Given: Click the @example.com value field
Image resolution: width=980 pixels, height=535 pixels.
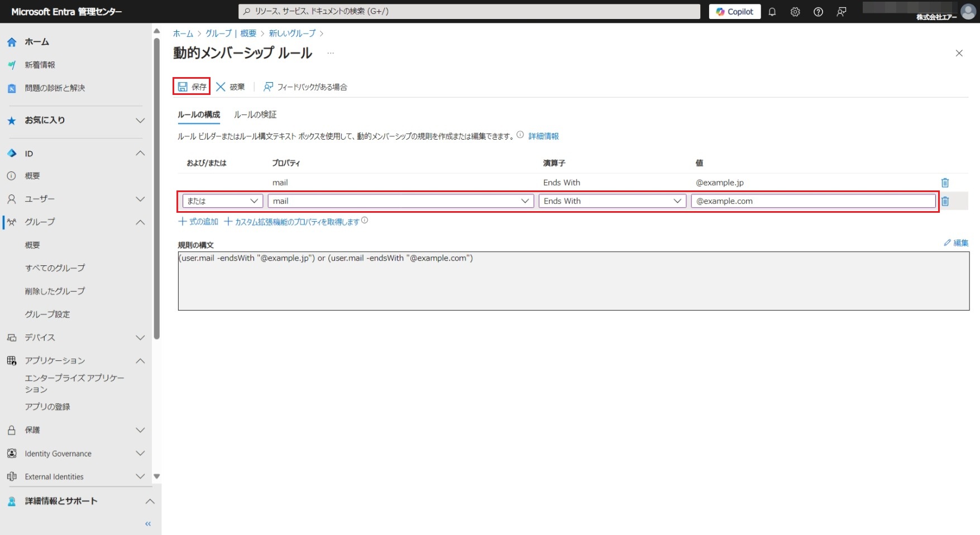Looking at the screenshot, I should 812,201.
